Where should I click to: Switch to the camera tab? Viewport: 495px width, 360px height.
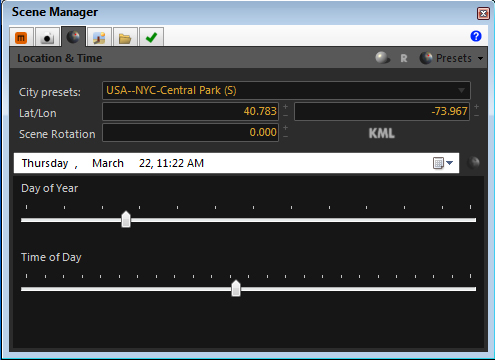click(x=47, y=37)
